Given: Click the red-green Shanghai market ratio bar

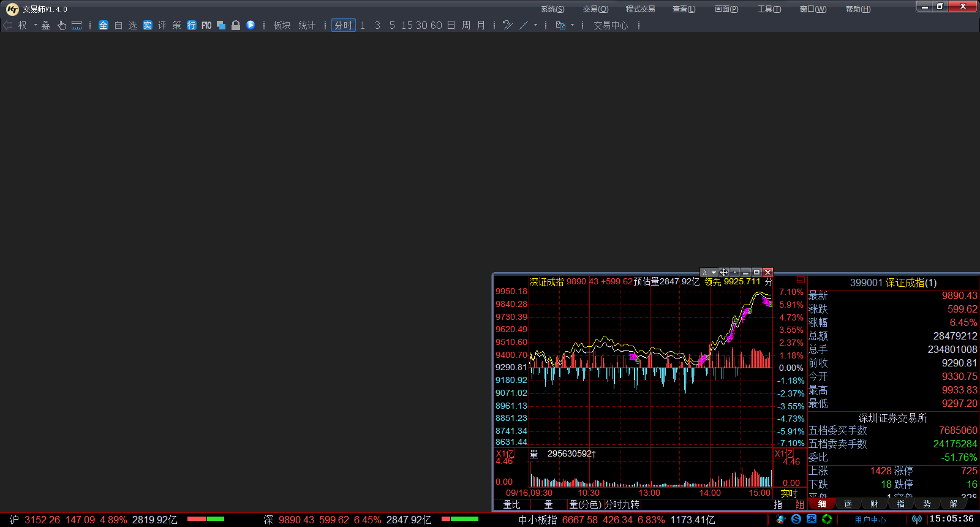Looking at the screenshot, I should (206, 519).
